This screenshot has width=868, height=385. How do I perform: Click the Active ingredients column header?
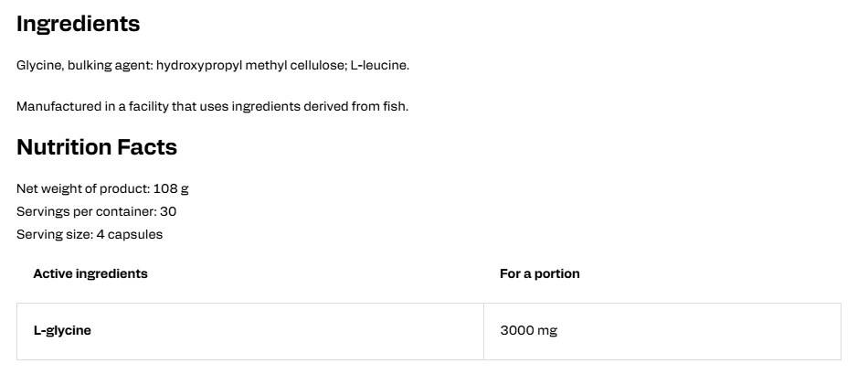click(90, 273)
